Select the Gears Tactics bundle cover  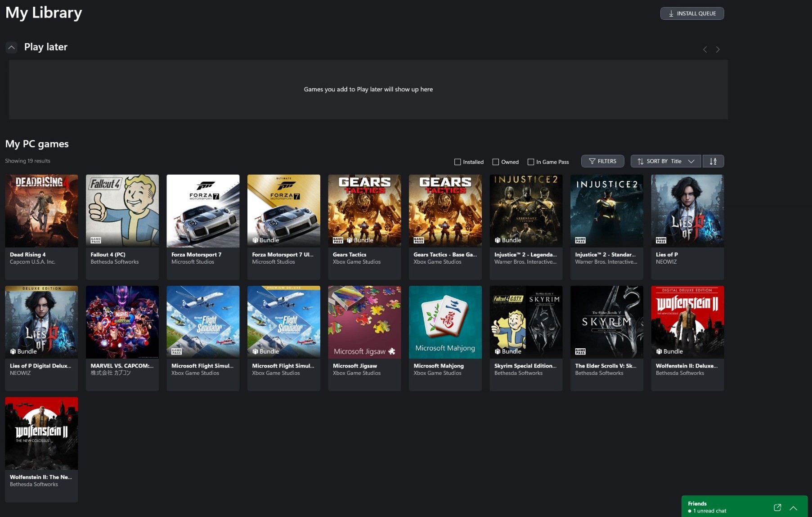click(364, 211)
